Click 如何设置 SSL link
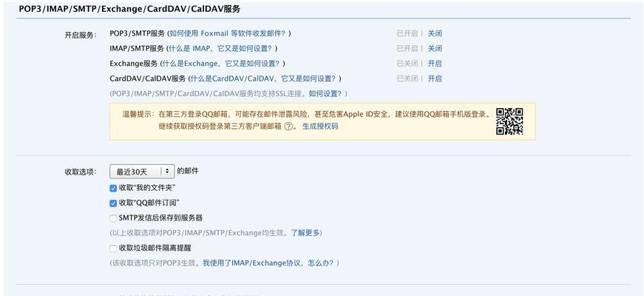Viewport: 644px width, 296px height. pyautogui.click(x=325, y=94)
